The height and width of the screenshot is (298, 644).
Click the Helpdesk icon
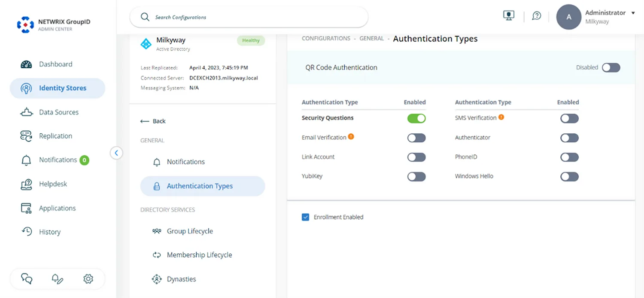point(26,184)
